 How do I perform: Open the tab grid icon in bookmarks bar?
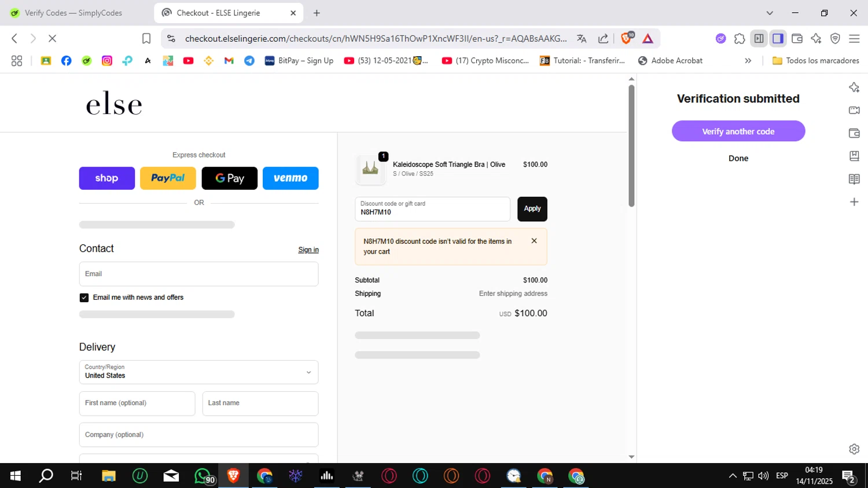[x=17, y=61]
